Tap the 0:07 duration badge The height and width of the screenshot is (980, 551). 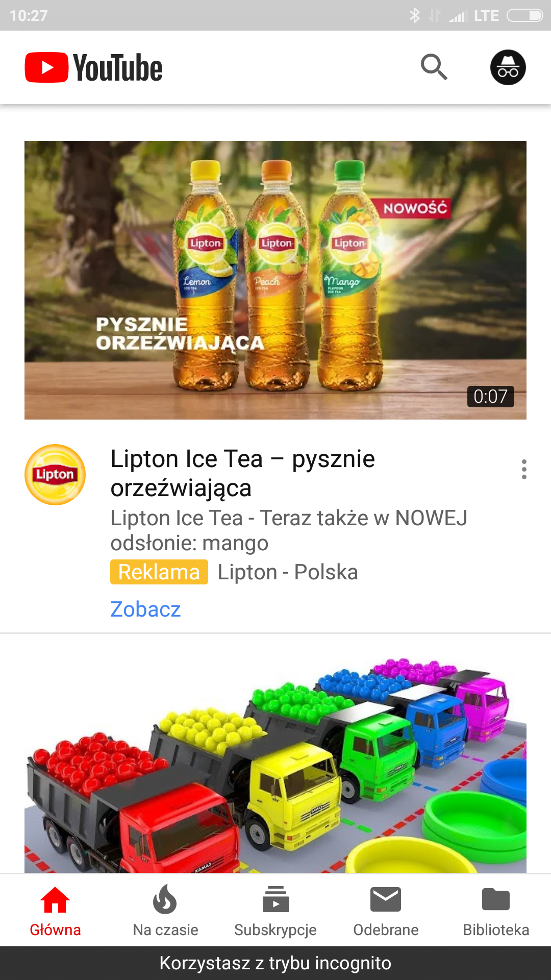pyautogui.click(x=490, y=397)
